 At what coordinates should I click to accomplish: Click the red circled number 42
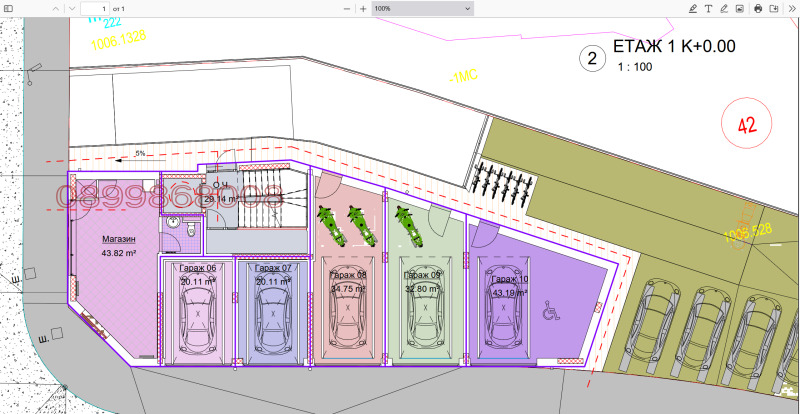pyautogui.click(x=746, y=125)
